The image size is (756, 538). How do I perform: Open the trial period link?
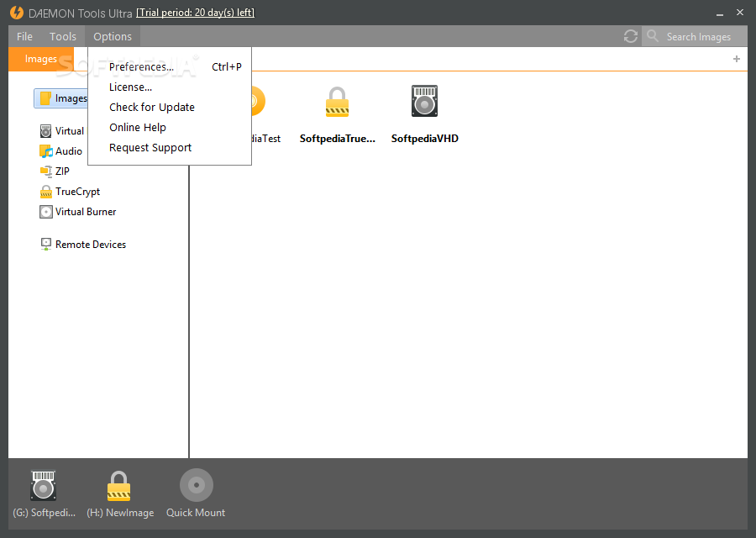coord(195,13)
